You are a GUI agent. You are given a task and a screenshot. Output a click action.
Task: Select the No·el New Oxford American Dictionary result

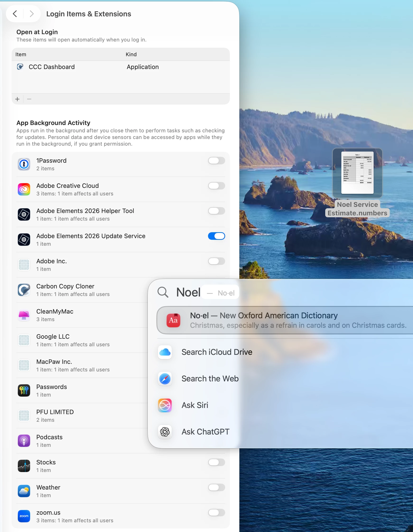point(285,320)
